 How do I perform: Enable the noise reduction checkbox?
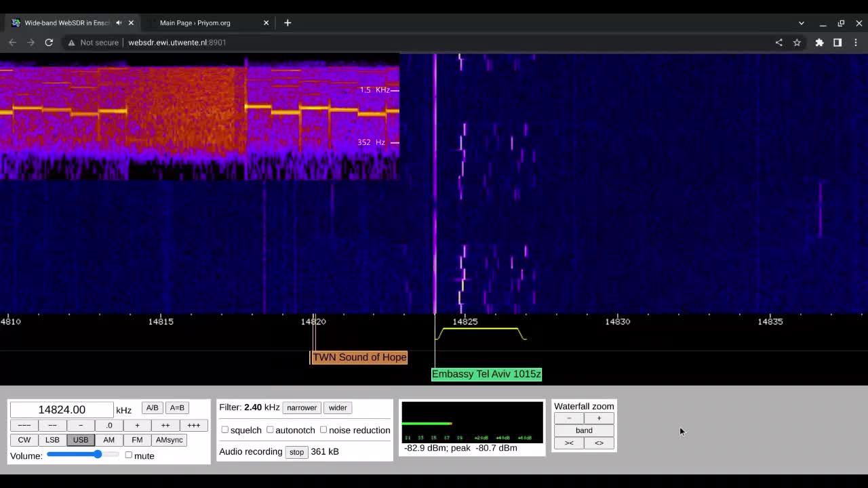coord(323,430)
